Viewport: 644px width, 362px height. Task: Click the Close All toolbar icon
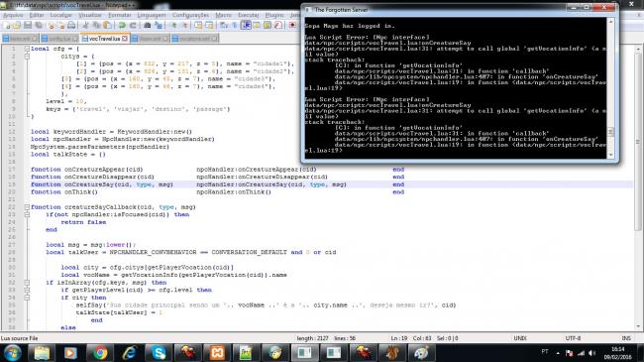click(x=61, y=26)
